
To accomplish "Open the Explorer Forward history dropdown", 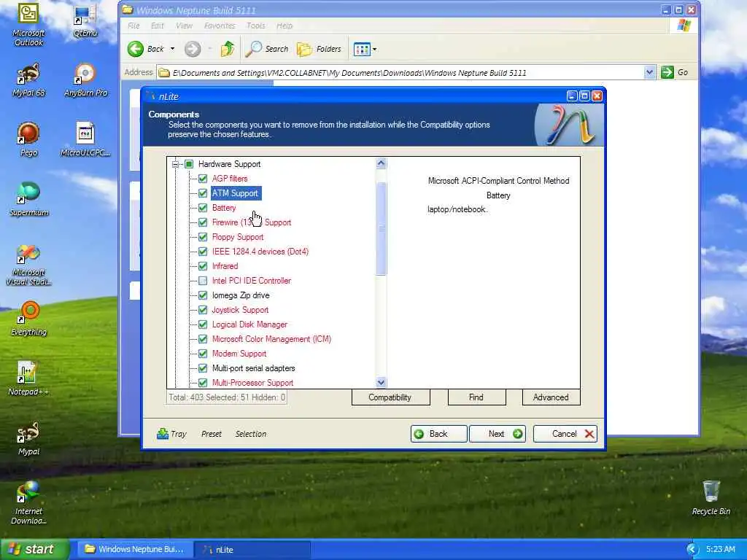I will (209, 49).
